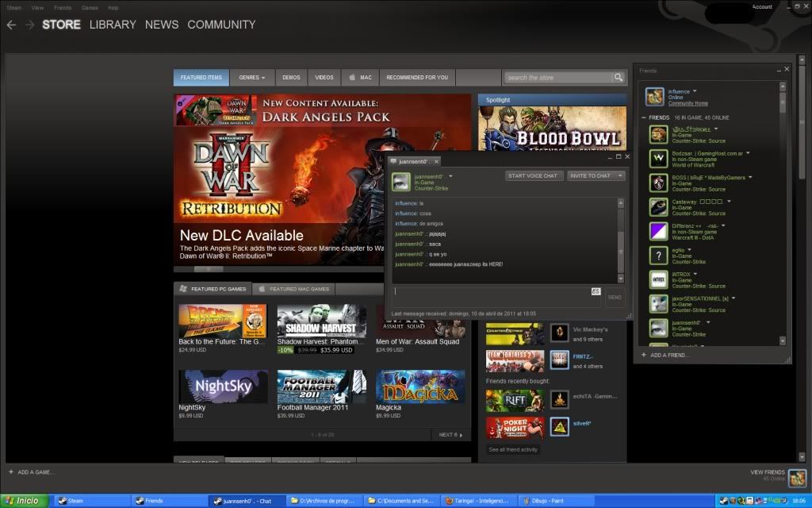Open dropdown arrow beside BOSS | bRujE friend

point(750,177)
